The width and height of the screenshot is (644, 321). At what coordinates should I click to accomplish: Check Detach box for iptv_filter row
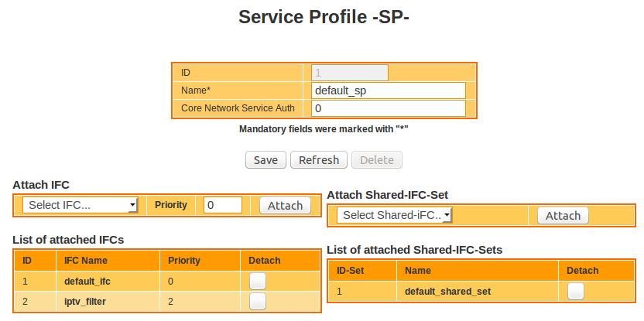tap(258, 302)
